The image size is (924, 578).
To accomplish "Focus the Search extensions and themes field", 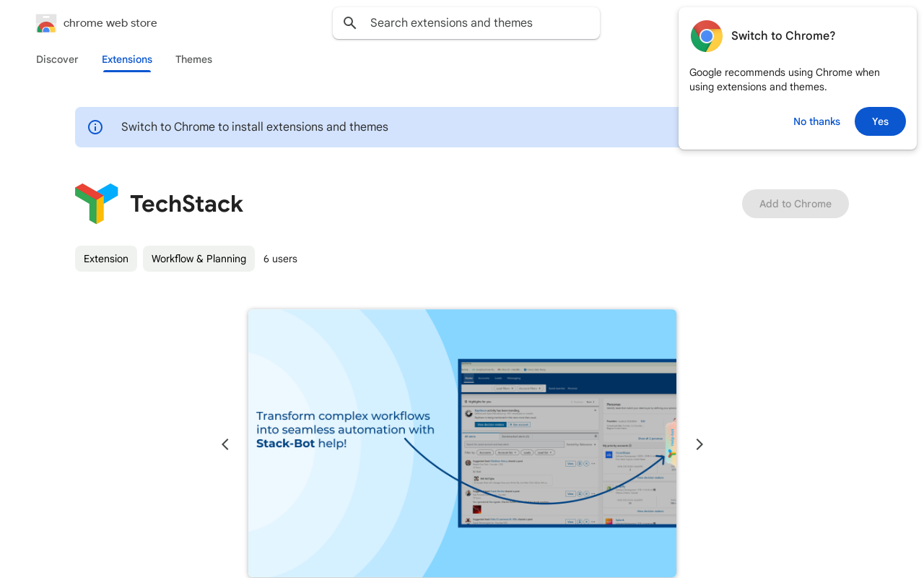I will click(x=476, y=23).
